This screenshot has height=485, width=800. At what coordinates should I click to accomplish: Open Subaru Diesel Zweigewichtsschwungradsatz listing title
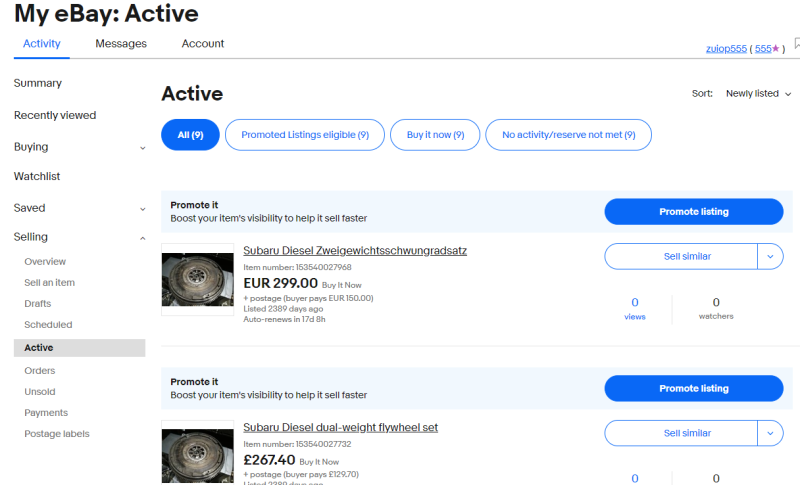point(355,250)
